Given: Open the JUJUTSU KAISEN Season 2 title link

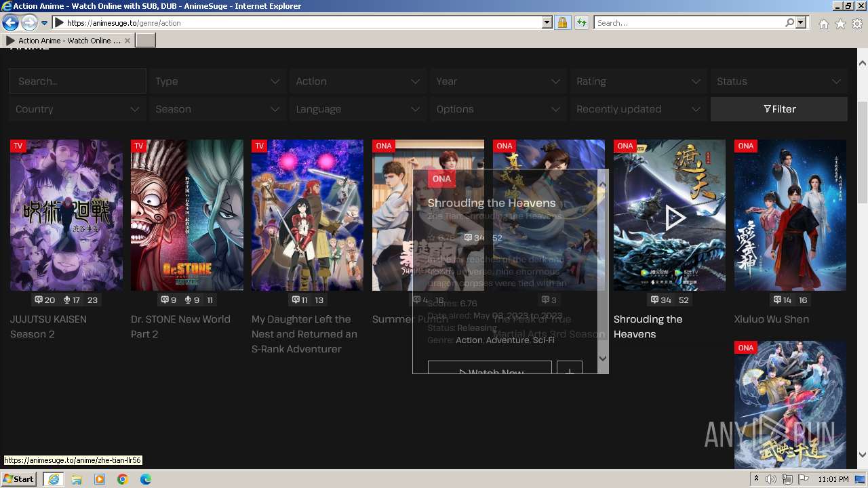Looking at the screenshot, I should [48, 327].
